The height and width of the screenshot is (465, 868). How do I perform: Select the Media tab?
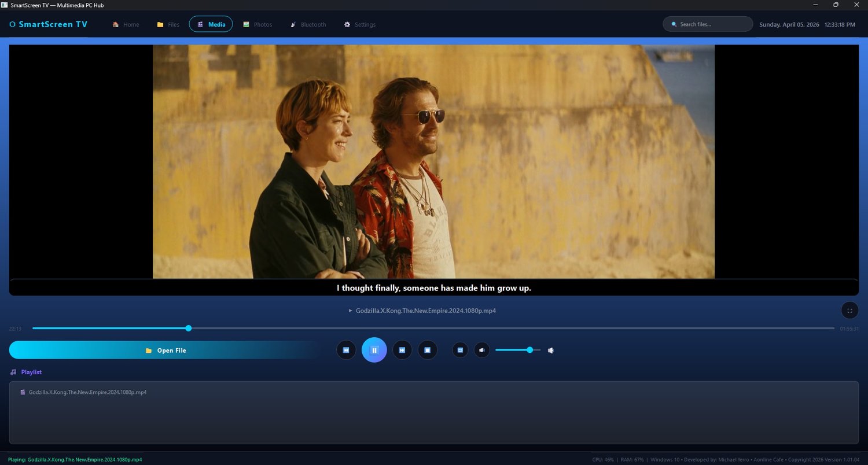pos(211,24)
